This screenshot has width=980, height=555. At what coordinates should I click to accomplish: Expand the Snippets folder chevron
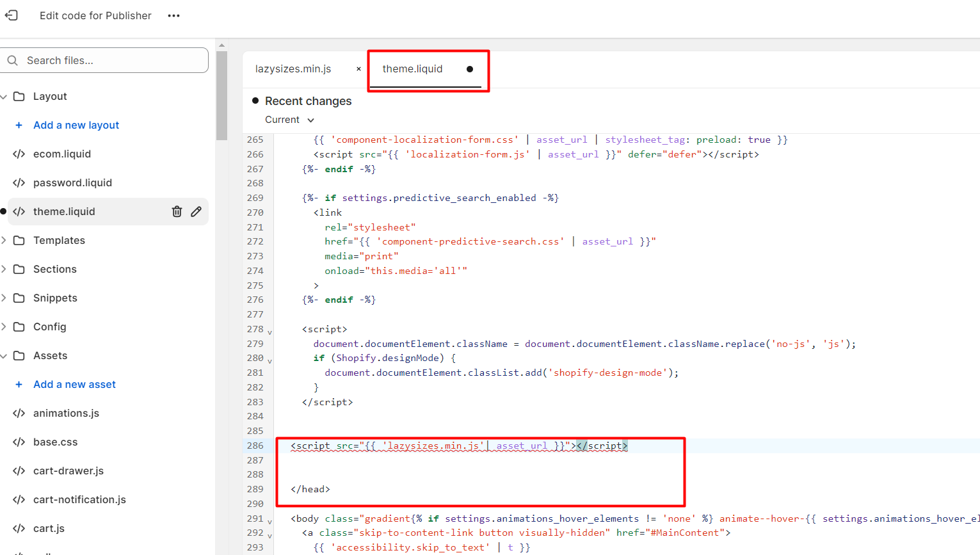[4, 298]
